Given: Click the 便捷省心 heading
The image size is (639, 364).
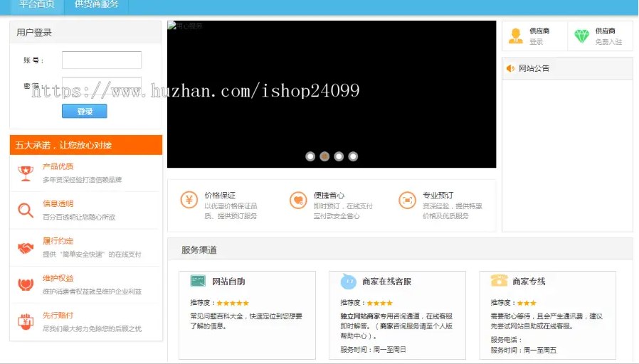Looking at the screenshot, I should point(329,196).
